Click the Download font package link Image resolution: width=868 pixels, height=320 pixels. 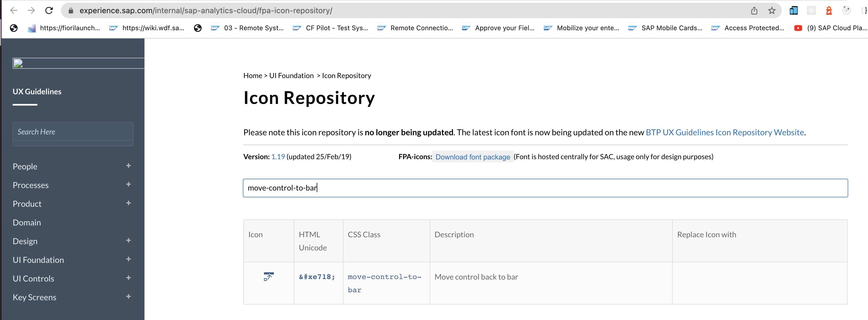pyautogui.click(x=472, y=157)
